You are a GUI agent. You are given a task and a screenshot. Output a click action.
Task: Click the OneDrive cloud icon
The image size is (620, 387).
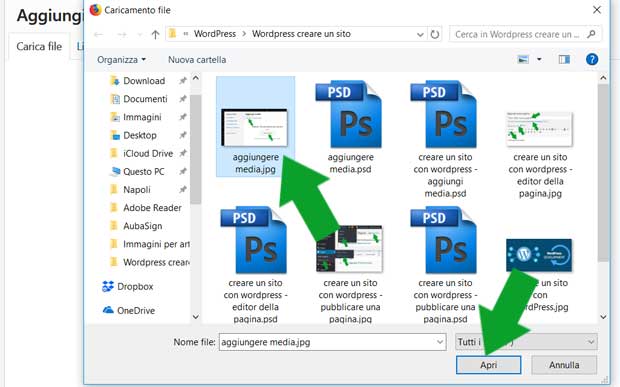(x=108, y=310)
